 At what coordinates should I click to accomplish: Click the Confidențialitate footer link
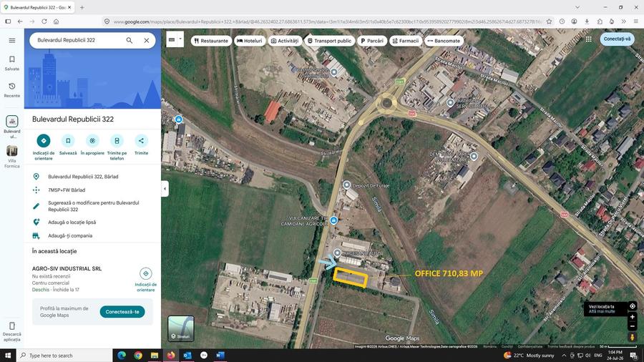click(530, 346)
